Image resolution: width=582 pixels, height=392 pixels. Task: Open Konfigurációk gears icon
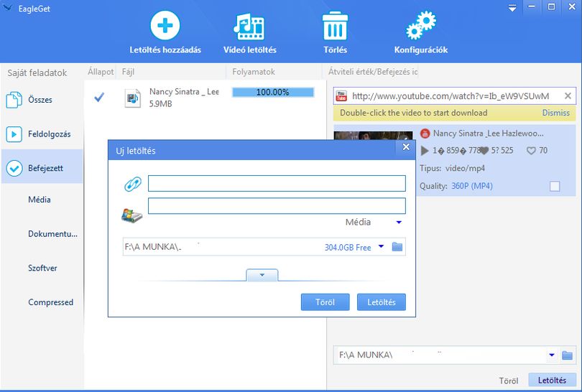coord(421,25)
